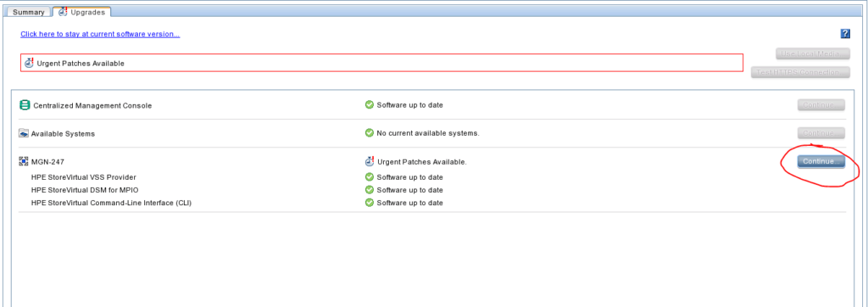Open the blue help question mark icon
This screenshot has height=307, width=868.
pyautogui.click(x=845, y=34)
